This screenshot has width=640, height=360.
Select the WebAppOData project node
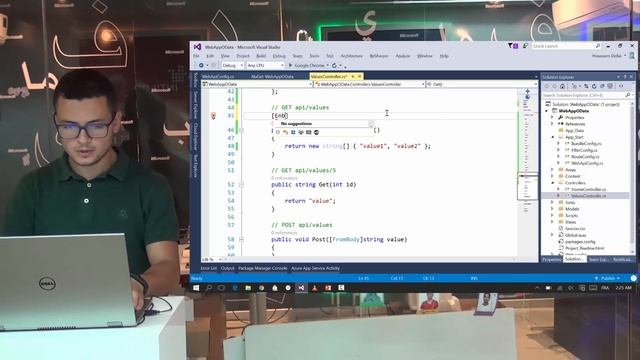coord(573,111)
